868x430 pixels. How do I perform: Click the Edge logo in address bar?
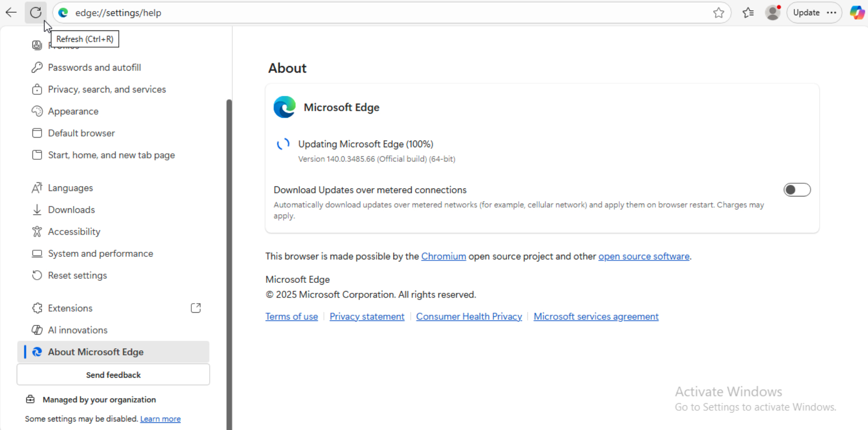(63, 13)
